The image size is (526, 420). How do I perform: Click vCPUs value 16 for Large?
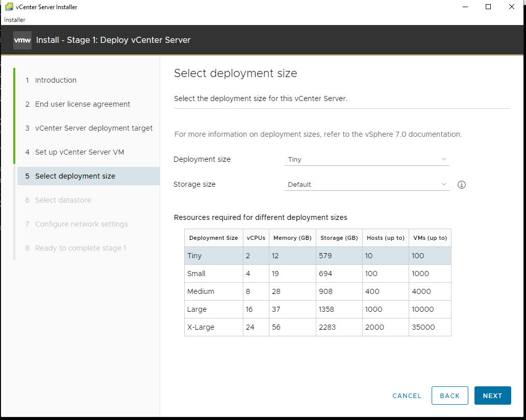point(249,309)
